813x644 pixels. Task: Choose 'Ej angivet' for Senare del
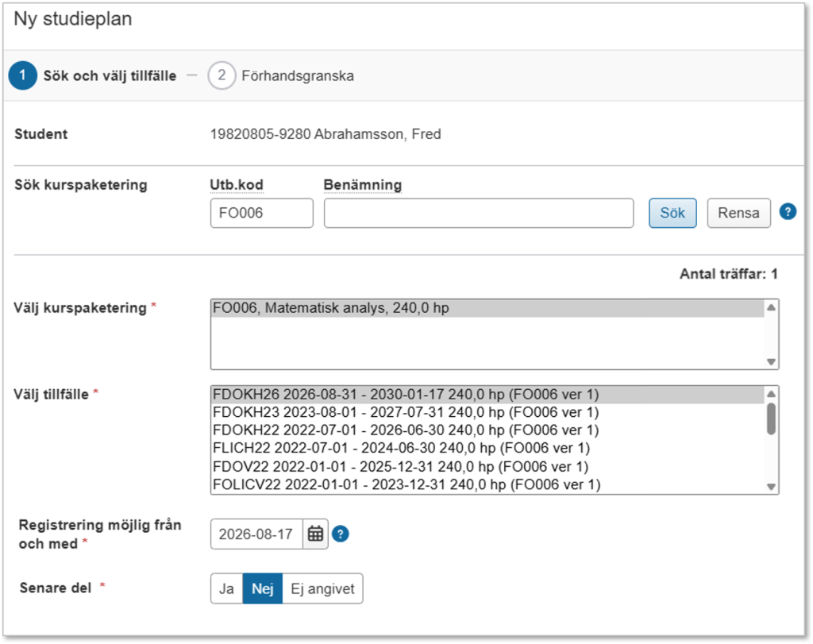point(322,588)
